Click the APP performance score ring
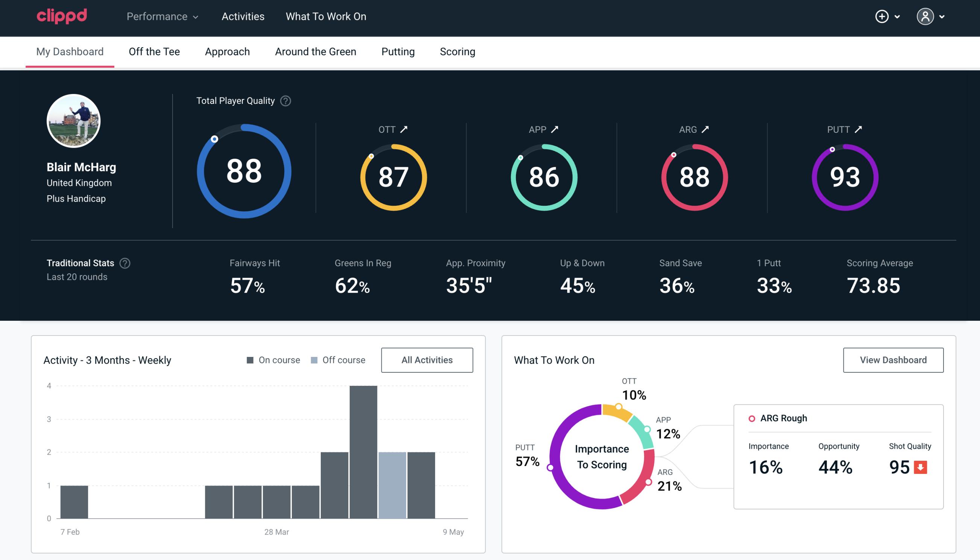The image size is (980, 560). (544, 176)
